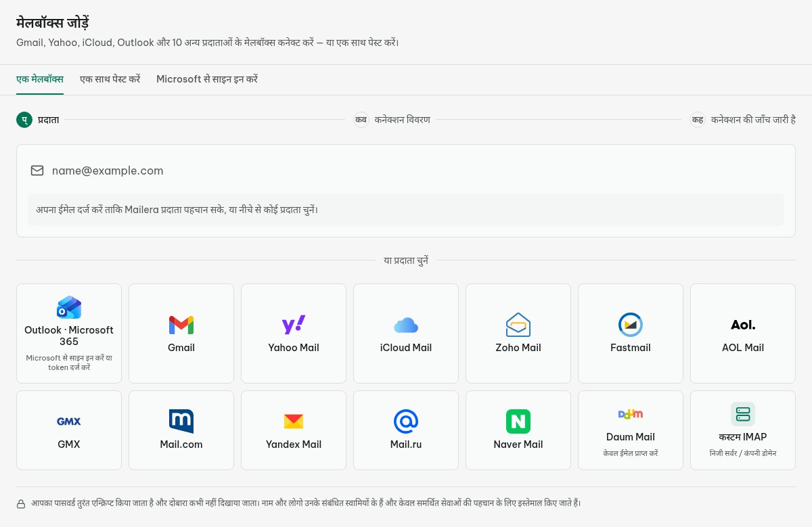The height and width of the screenshot is (527, 812).
Task: Choose the GMX logo tile
Action: (69, 430)
